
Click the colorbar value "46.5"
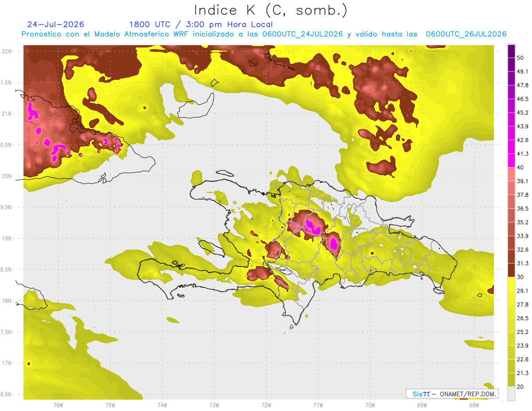(523, 99)
